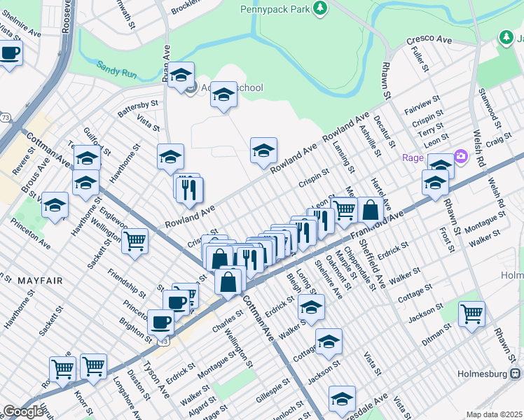
Task: Select the grocery cart marker near Wellington St
Action: (135, 242)
